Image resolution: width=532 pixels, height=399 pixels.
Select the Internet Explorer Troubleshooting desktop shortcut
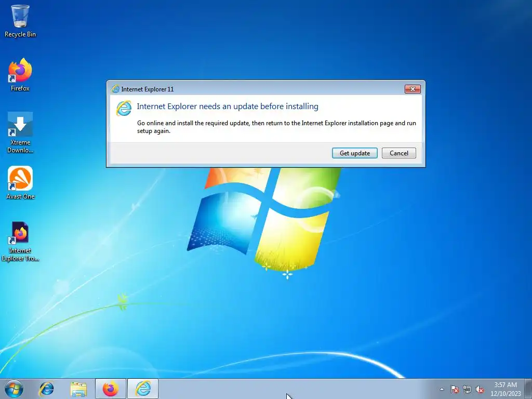pyautogui.click(x=20, y=241)
